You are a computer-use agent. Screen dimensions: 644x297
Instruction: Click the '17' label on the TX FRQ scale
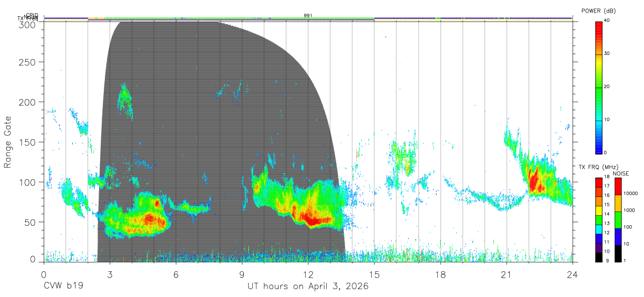coord(607,186)
